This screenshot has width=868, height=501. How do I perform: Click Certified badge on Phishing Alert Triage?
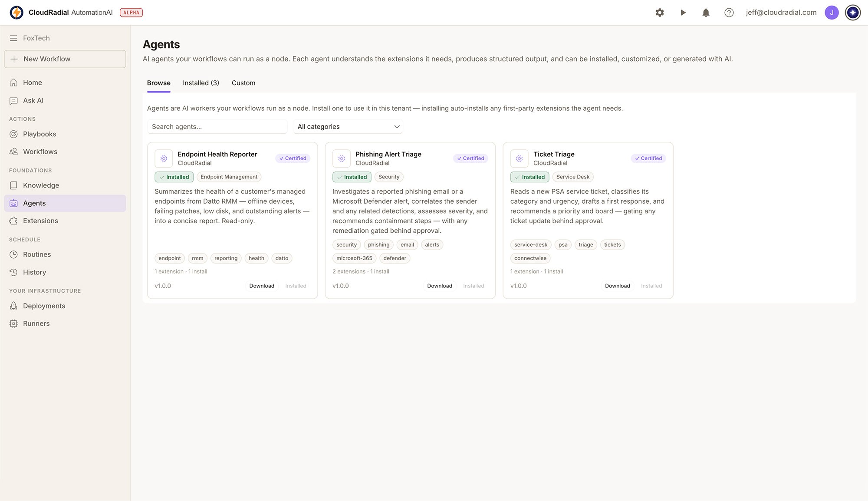(471, 158)
